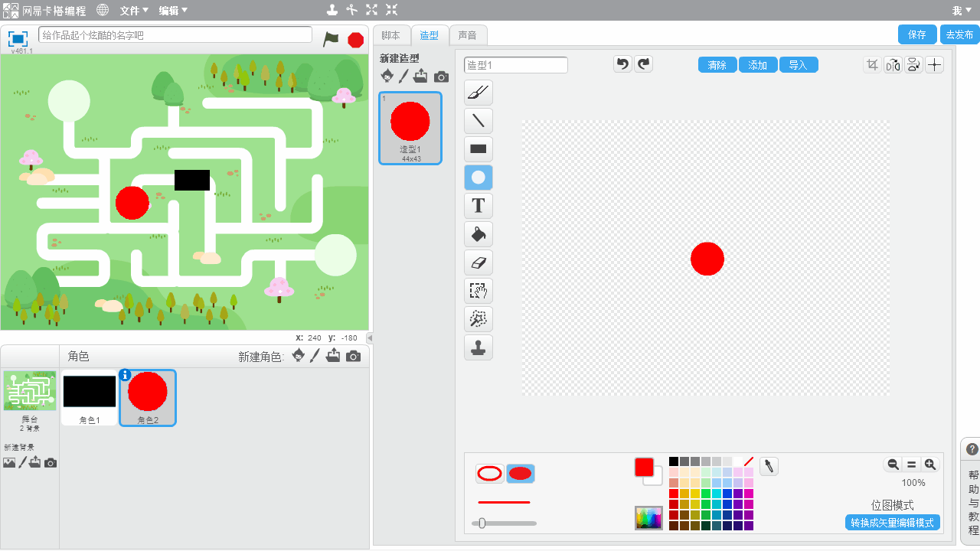Viewport: 980px width, 551px height.
Task: Select the Text tool
Action: coord(479,206)
